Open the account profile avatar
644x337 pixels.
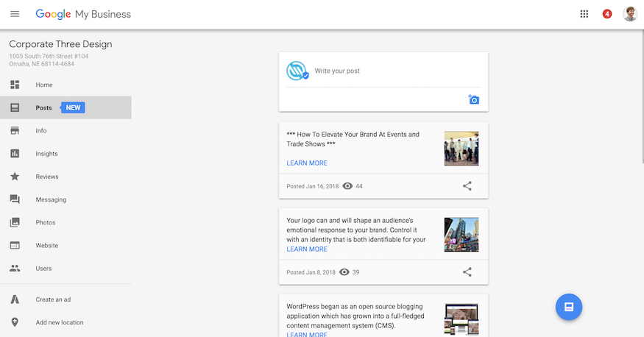tap(630, 14)
